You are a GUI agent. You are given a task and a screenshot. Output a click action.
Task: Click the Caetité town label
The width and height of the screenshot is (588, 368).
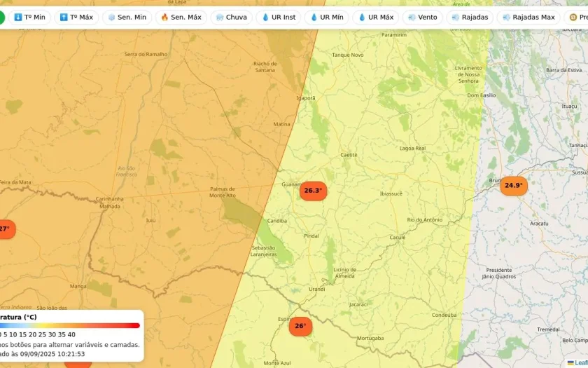[x=349, y=155]
